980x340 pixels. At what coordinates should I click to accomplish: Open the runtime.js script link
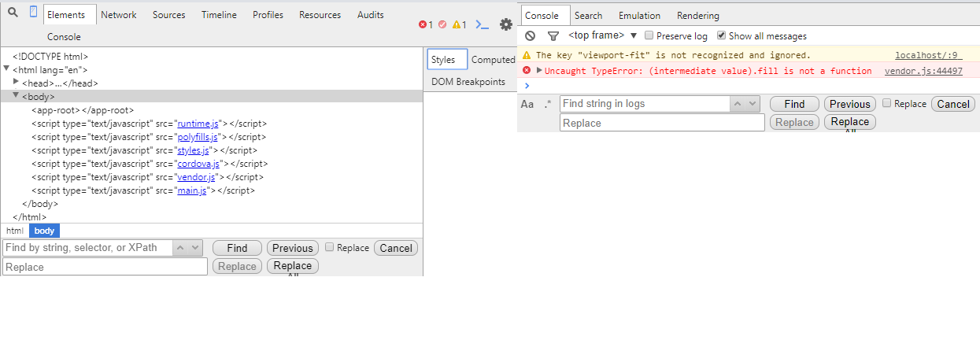click(199, 124)
